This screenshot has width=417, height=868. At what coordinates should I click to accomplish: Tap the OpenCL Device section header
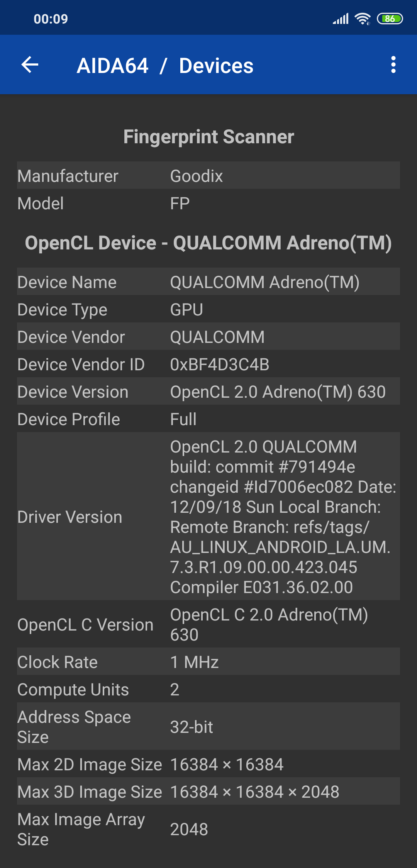pyautogui.click(x=208, y=243)
